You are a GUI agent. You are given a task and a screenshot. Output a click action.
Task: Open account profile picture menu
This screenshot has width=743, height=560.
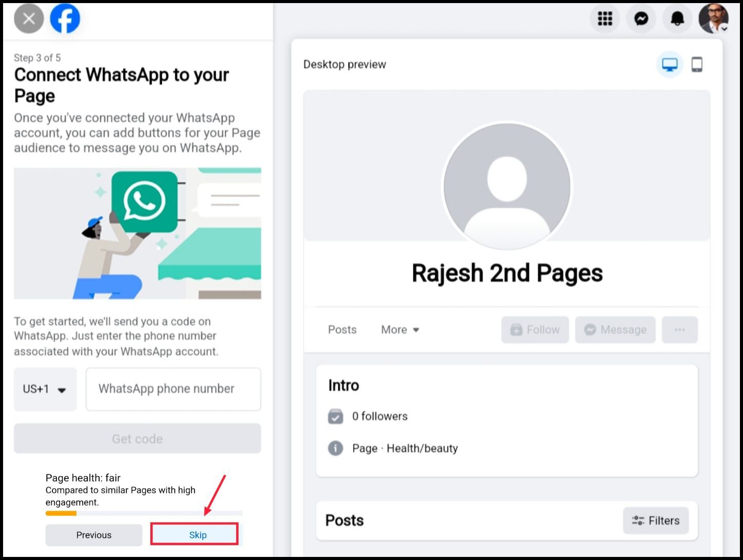[x=714, y=19]
